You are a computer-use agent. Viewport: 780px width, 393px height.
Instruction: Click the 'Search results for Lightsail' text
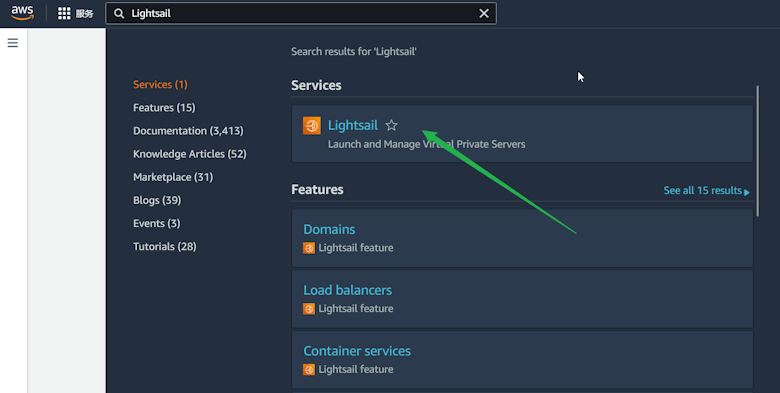click(x=354, y=52)
